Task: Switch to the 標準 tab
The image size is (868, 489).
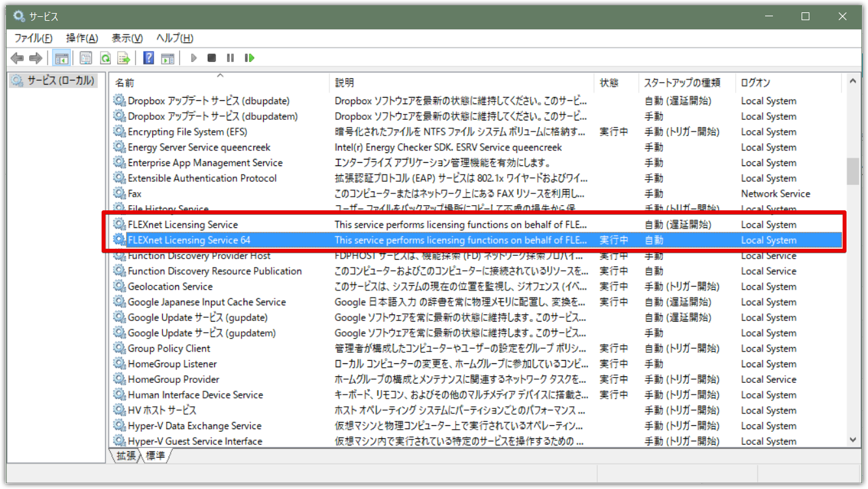Action: (154, 456)
